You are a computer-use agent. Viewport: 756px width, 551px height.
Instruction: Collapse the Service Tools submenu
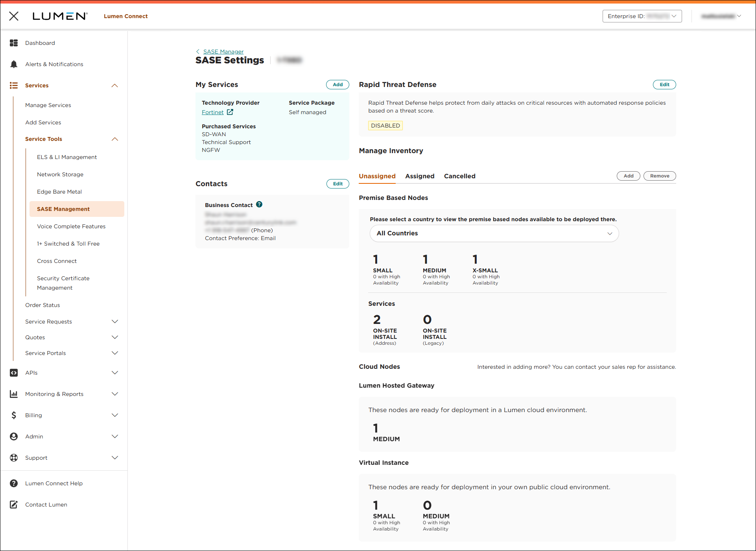115,139
